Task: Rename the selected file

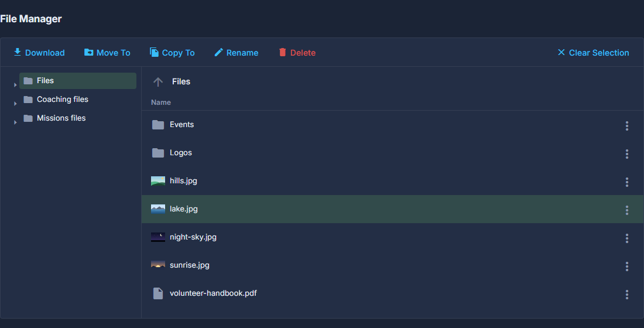Action: point(236,53)
